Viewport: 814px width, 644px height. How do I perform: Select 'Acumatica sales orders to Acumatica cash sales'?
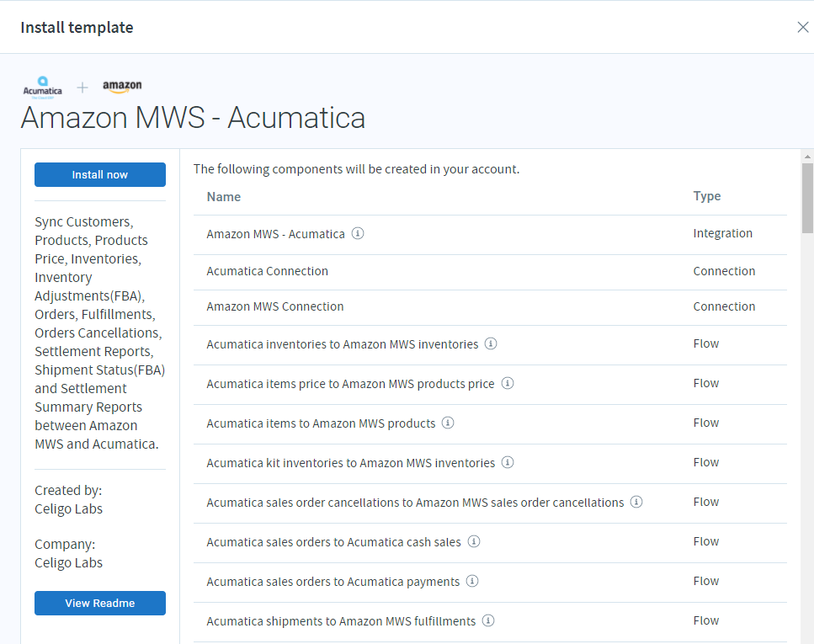pos(334,541)
